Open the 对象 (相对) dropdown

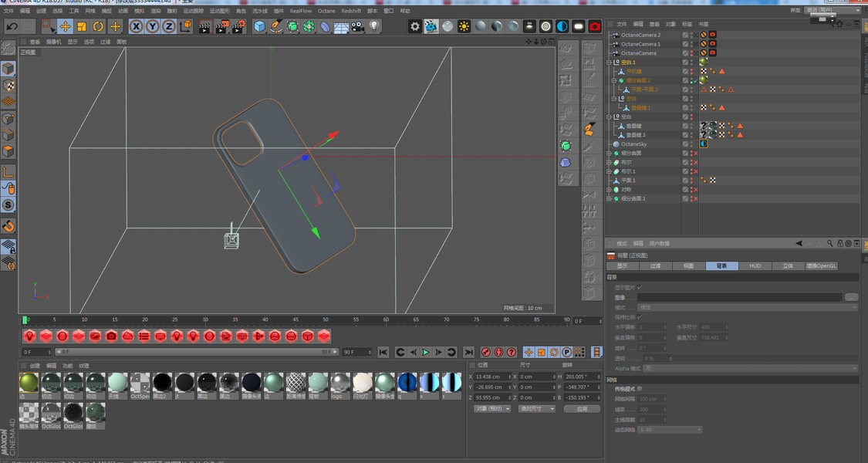(x=492, y=409)
